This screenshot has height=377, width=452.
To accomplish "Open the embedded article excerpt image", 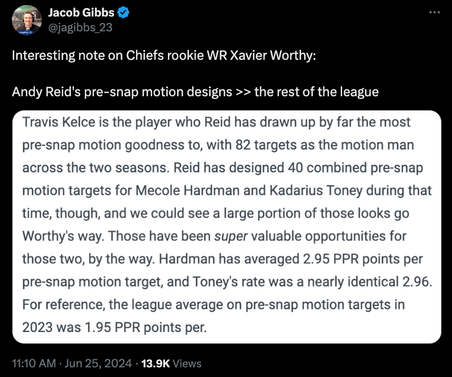I will coord(227,227).
